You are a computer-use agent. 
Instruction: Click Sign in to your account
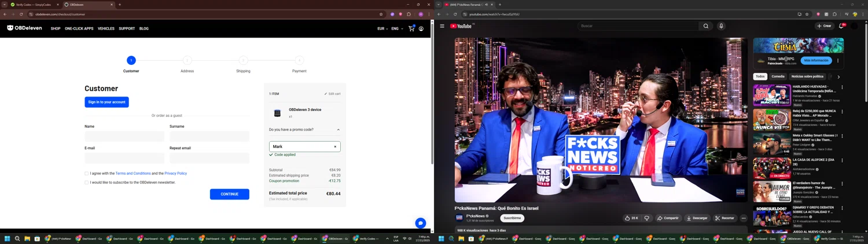point(106,102)
